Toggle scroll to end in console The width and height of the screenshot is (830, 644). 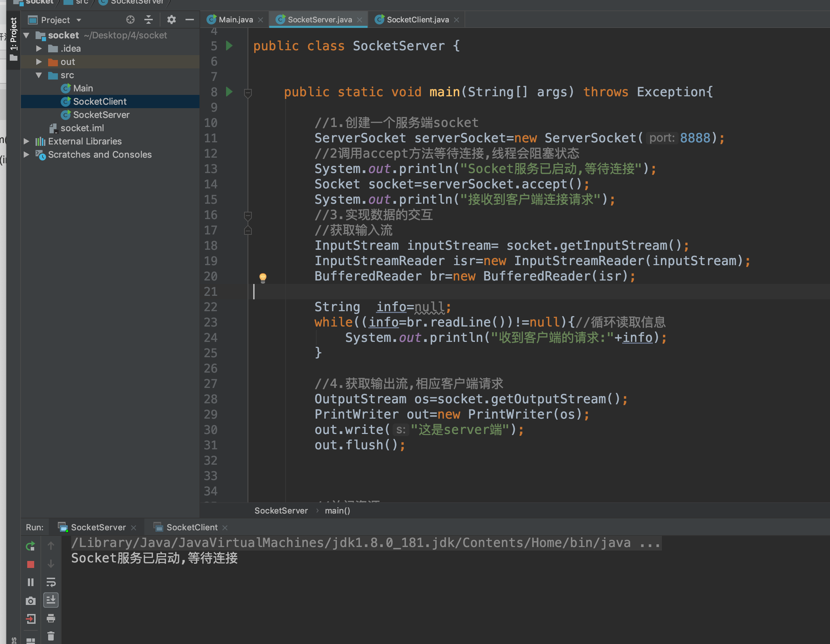[51, 601]
